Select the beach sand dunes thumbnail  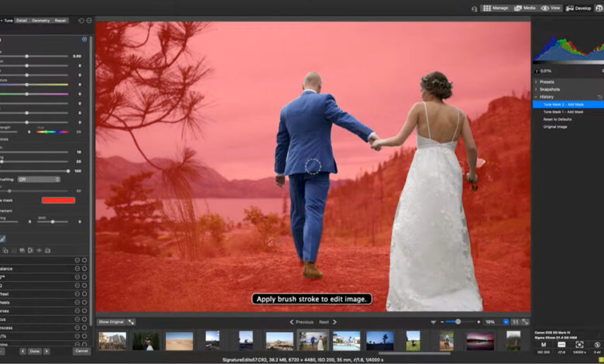179,341
